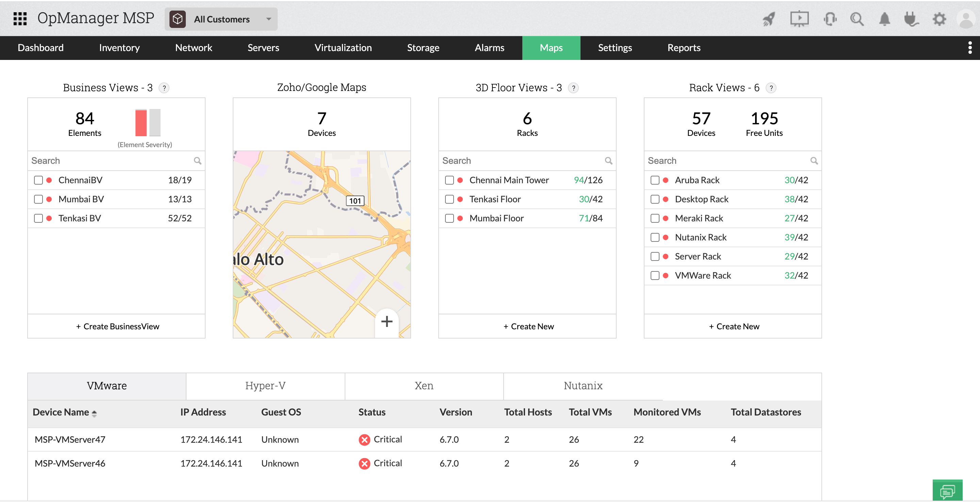Expand the All Customers dropdown
Image resolution: width=980 pixels, height=502 pixels.
point(221,19)
